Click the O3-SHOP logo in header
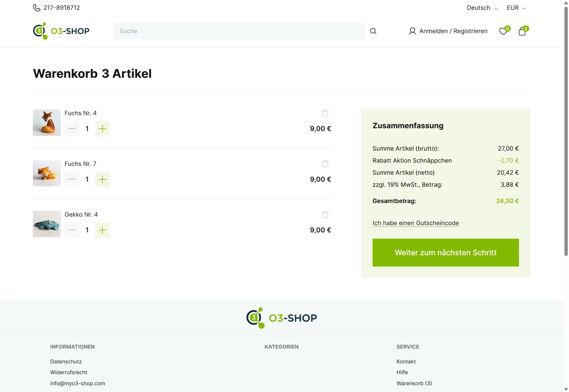 point(61,31)
